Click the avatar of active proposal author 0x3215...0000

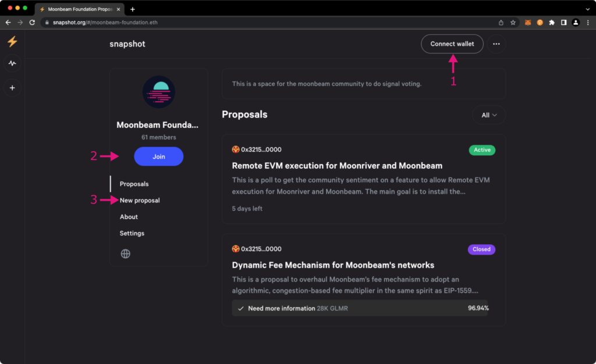pos(236,149)
